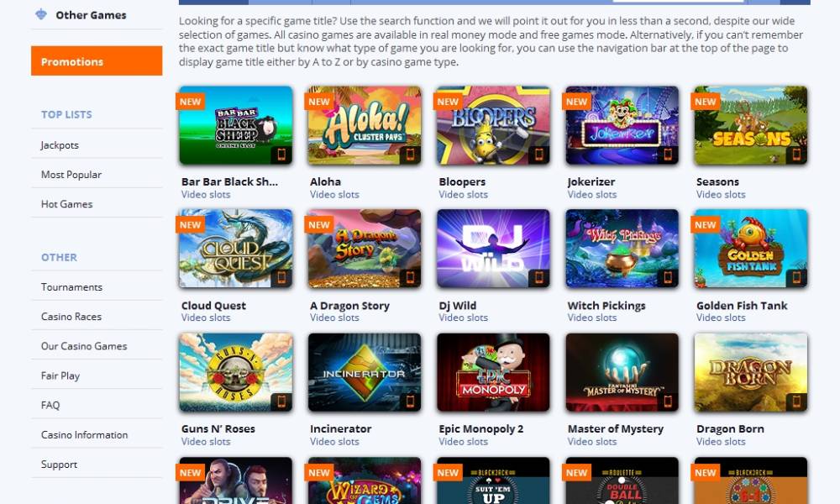Click the mobile icon on Aloha thumbnail
840x504 pixels.
411,155
